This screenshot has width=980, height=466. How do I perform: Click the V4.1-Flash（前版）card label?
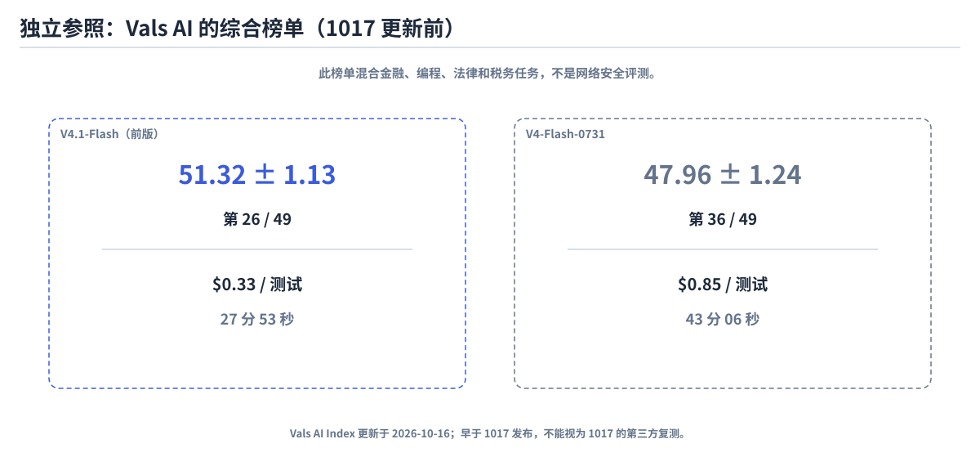pos(109,133)
